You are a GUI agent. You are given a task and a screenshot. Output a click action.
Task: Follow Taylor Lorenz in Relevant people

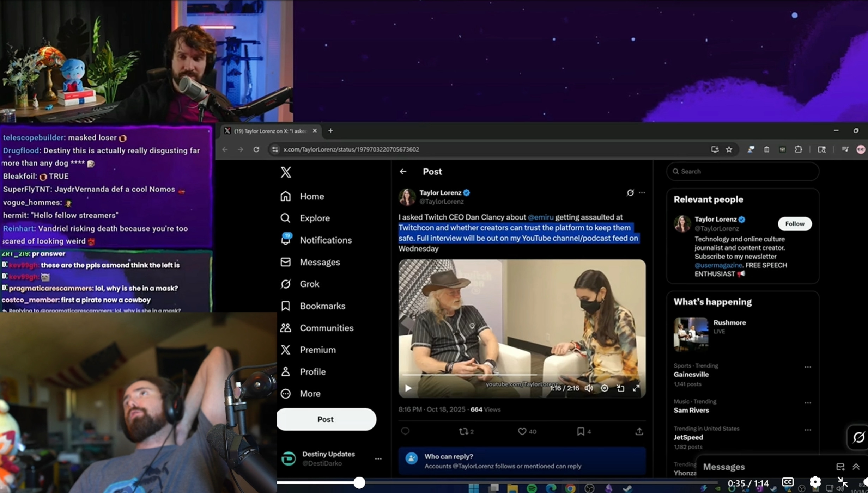pos(794,224)
